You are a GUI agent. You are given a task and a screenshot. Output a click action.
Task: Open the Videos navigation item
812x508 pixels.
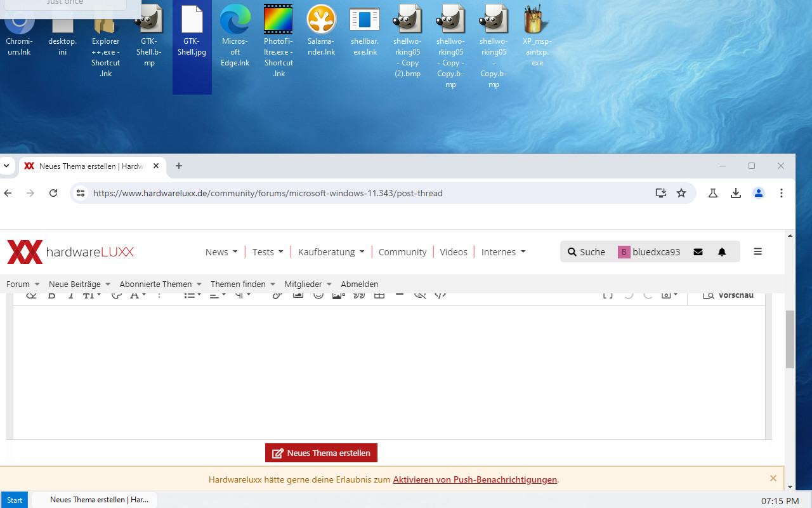coord(454,252)
